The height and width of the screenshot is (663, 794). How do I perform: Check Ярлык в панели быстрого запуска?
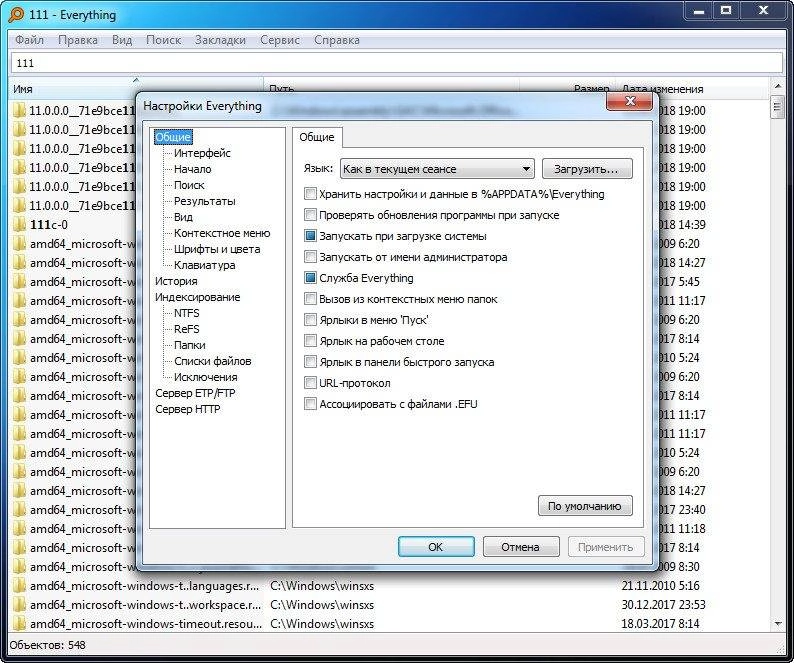click(310, 362)
